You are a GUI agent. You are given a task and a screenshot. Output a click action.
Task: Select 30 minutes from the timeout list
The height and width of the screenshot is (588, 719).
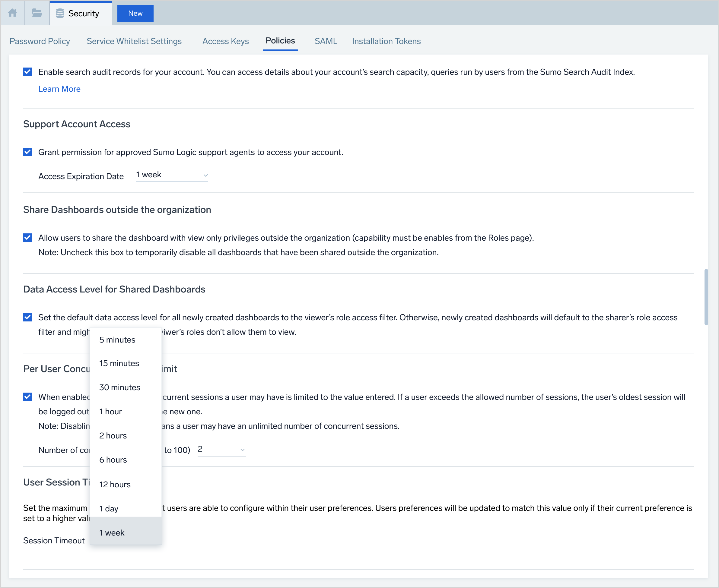point(119,387)
